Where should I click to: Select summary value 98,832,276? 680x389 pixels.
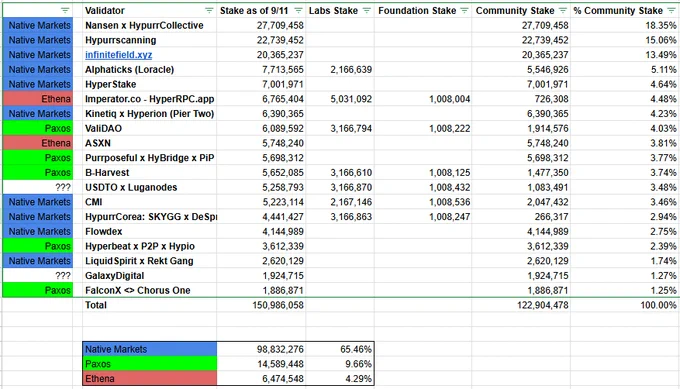tap(262, 350)
